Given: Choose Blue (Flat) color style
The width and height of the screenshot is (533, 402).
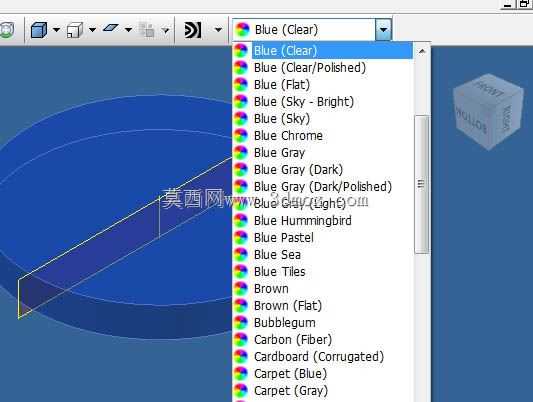Looking at the screenshot, I should tap(323, 85).
